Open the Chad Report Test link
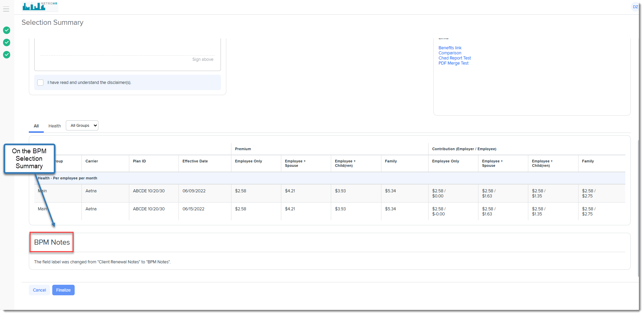 [454, 58]
